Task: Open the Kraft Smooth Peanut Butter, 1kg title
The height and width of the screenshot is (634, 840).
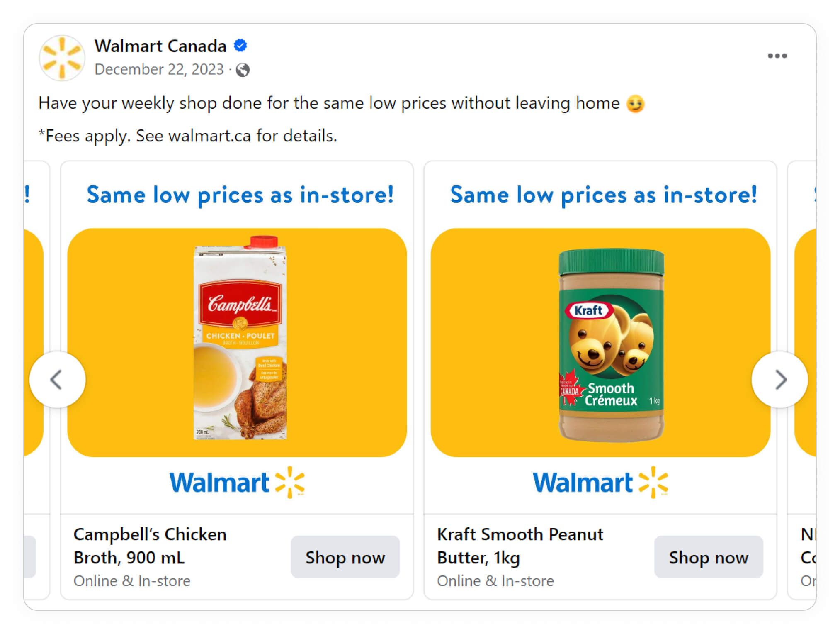Action: [520, 546]
